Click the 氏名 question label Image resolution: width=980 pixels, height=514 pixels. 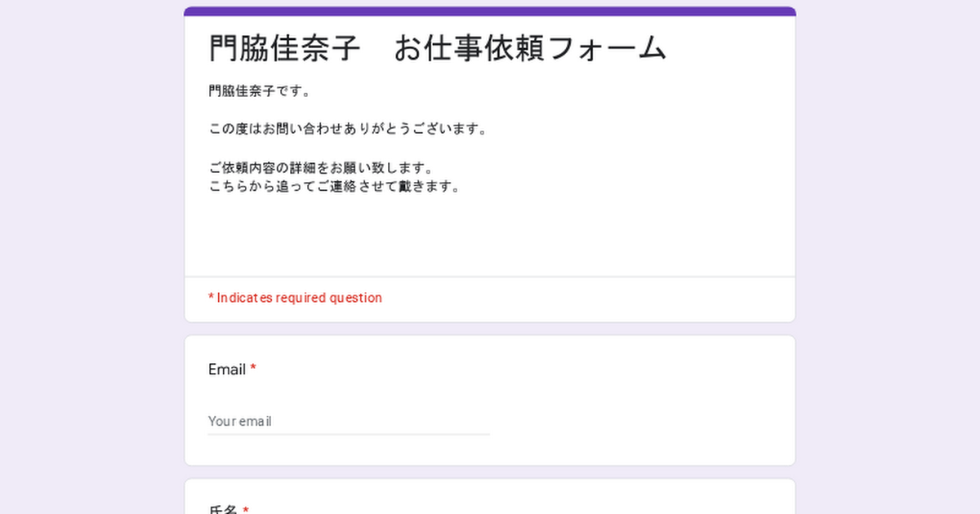click(x=222, y=509)
